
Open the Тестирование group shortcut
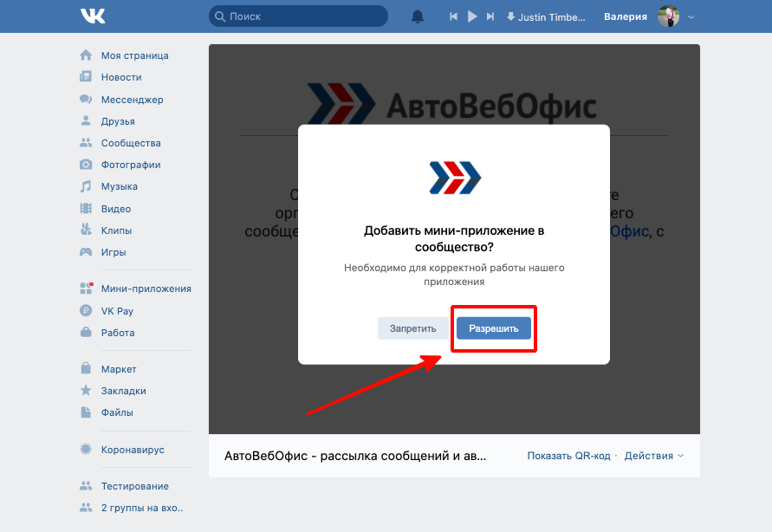(x=135, y=486)
